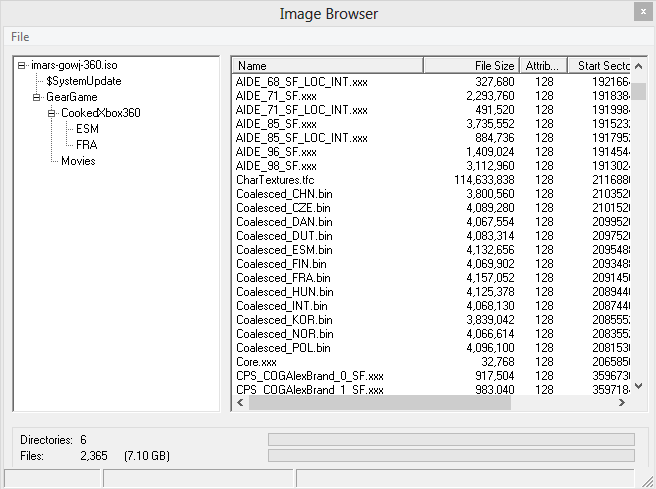Open the Movies folder
Screen dimensions: 656x489
[x=78, y=161]
